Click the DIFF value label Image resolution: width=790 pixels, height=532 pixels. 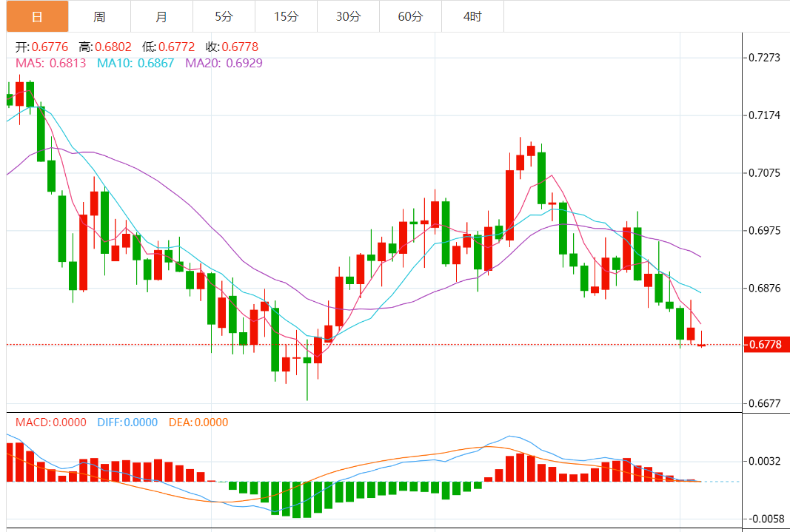[x=127, y=422]
